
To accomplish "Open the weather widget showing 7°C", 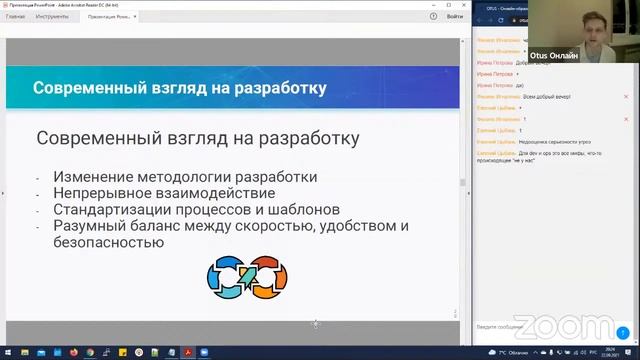I will point(508,352).
